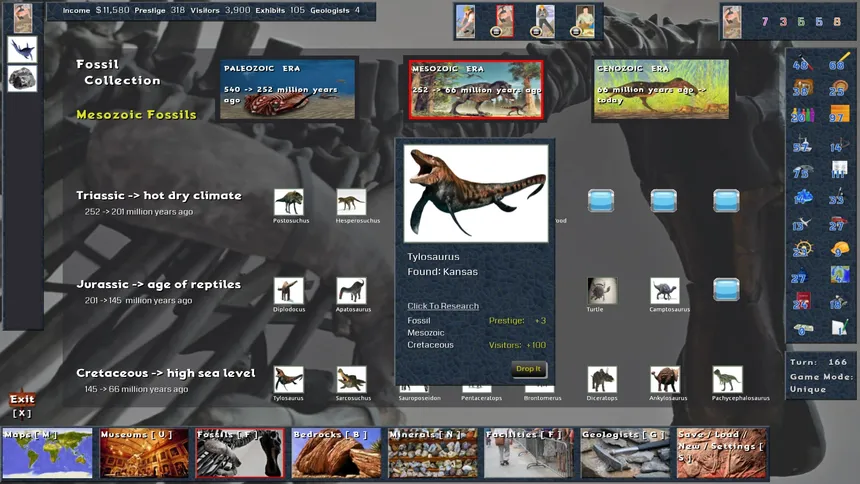Viewport: 860px width, 484px height.
Task: Click the museum badge on green-shirt geologist
Action: point(576,32)
